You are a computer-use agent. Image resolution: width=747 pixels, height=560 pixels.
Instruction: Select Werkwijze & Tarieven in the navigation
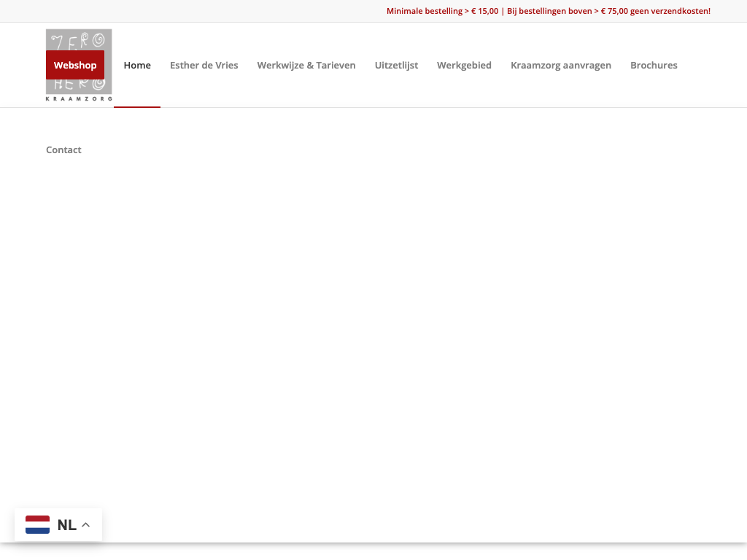306,65
